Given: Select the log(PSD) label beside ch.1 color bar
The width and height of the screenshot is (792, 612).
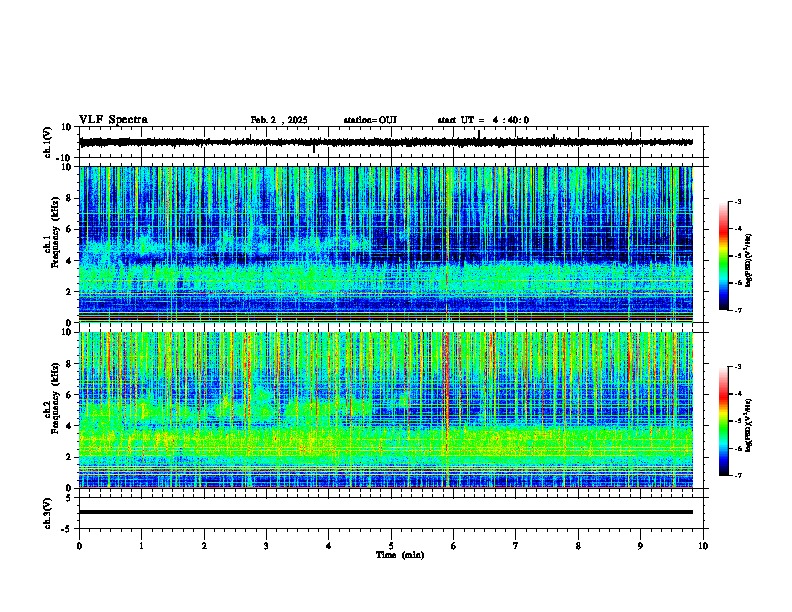Looking at the screenshot, I should (x=749, y=260).
